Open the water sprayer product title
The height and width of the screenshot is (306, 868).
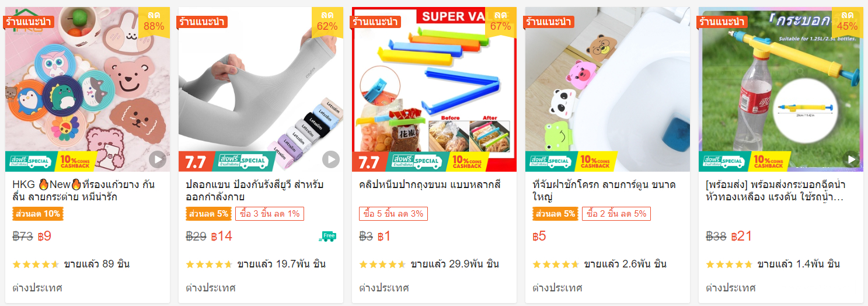pos(776,190)
